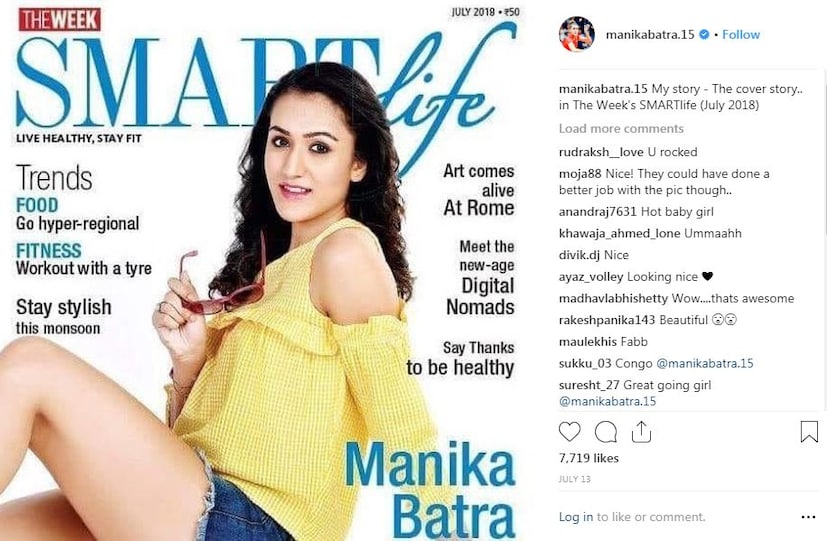This screenshot has height=541, width=827.
Task: Open @manikabatra.15 mention in sukku_03 comment
Action: 705,363
